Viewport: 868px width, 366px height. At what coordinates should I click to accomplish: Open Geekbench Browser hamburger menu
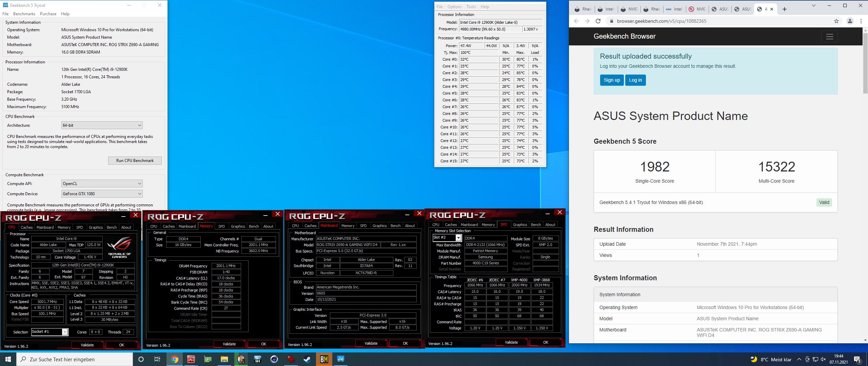[829, 37]
